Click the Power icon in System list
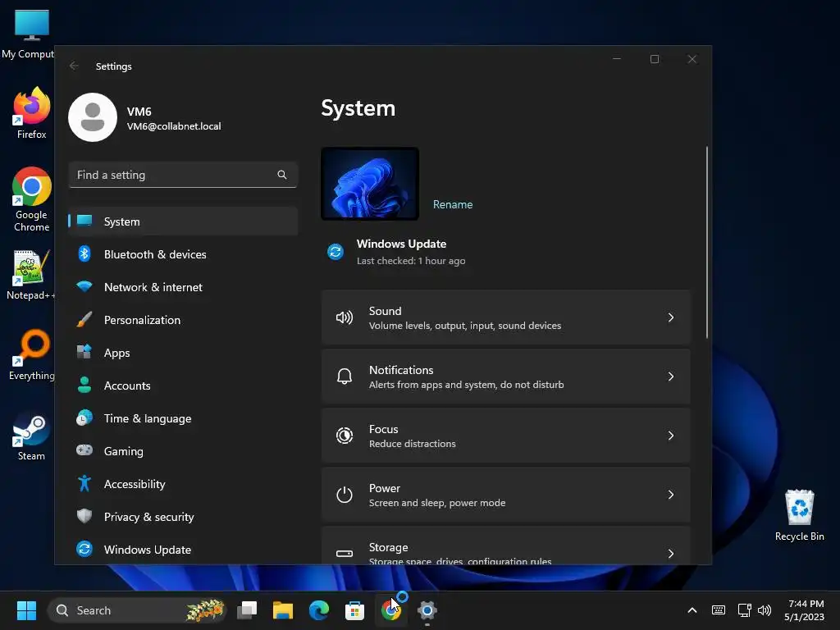Screen dimensions: 840x630 [344, 495]
